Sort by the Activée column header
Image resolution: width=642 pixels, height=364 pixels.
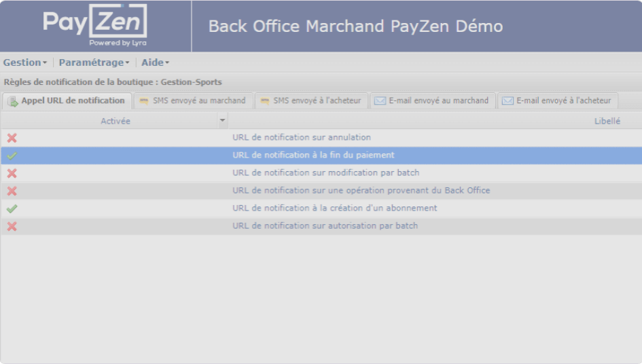pyautogui.click(x=115, y=121)
